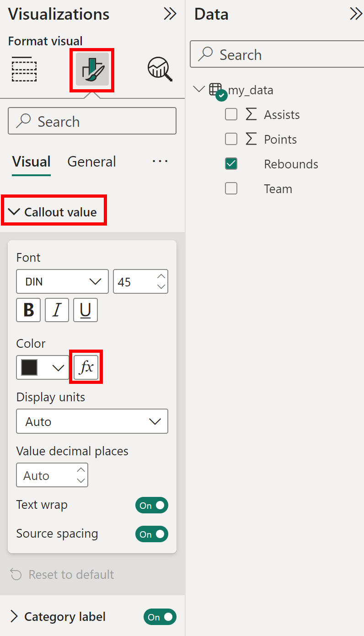
Task: Open the black Color swatch picker
Action: point(43,367)
